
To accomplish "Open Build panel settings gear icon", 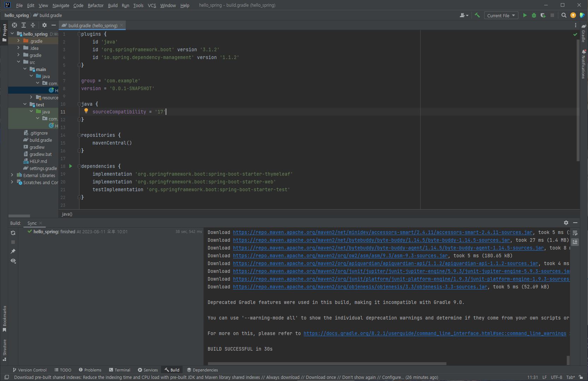I will pyautogui.click(x=566, y=223).
